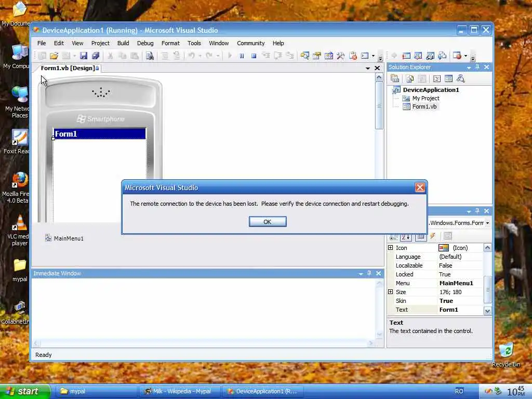Show Events with the lightning bolt icon
532x399 pixels.
pyautogui.click(x=433, y=236)
